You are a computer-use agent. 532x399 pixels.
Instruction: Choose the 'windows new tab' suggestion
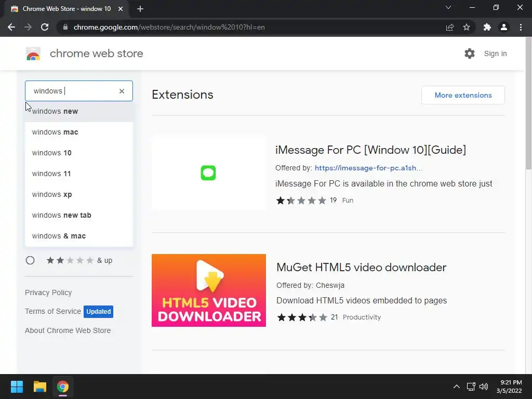[x=79, y=215]
